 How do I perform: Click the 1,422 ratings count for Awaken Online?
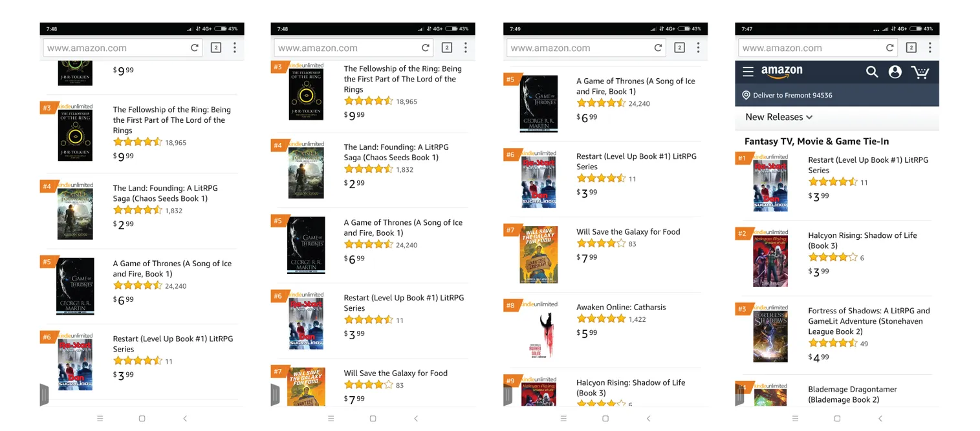coord(637,319)
